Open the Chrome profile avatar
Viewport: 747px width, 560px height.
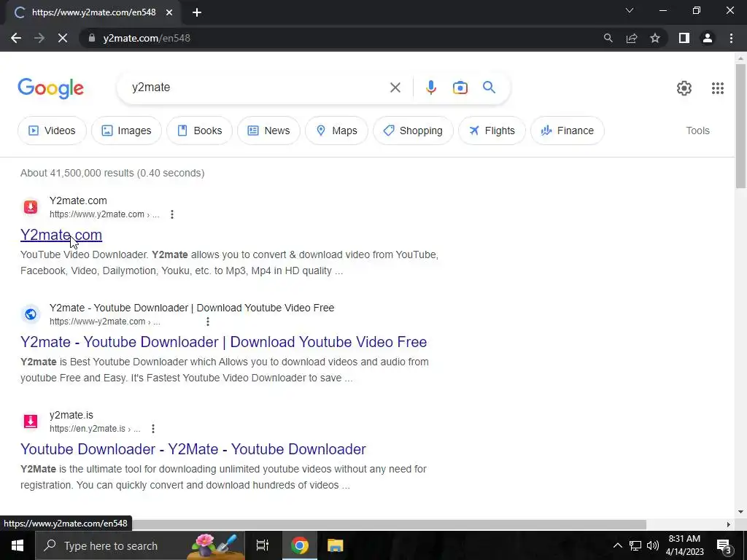click(708, 38)
